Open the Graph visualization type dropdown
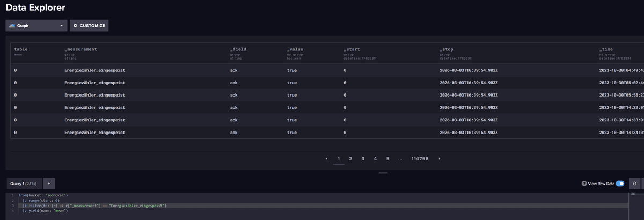The width and height of the screenshot is (644, 220). (x=36, y=25)
